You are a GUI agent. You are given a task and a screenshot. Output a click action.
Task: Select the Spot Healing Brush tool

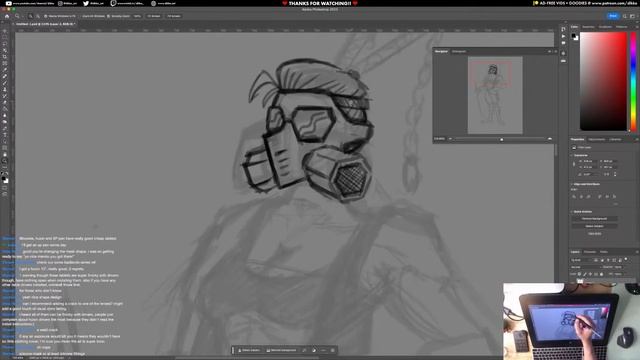(5, 76)
